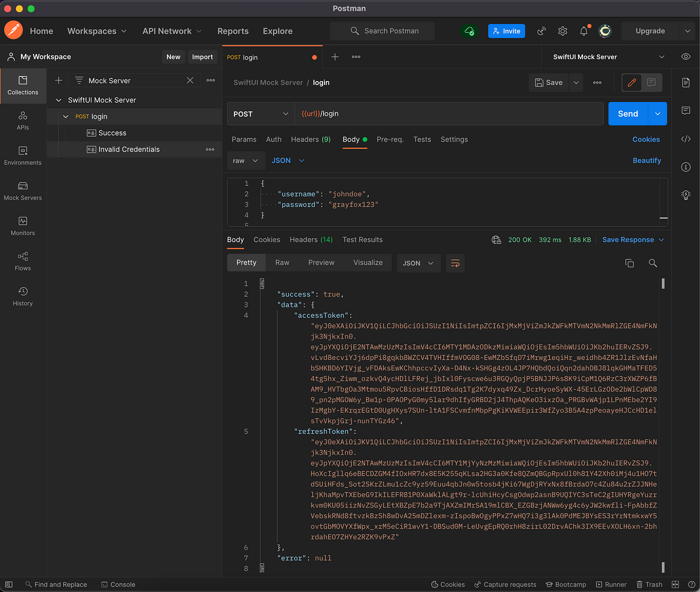Viewport: 700px width, 592px height.
Task: Open comments icon in right sidebar
Action: [686, 110]
